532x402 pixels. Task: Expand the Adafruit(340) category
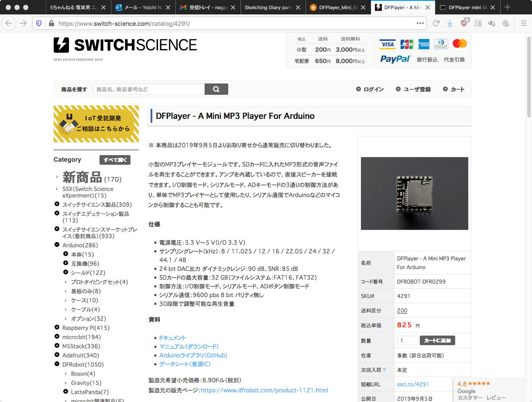tap(57, 355)
